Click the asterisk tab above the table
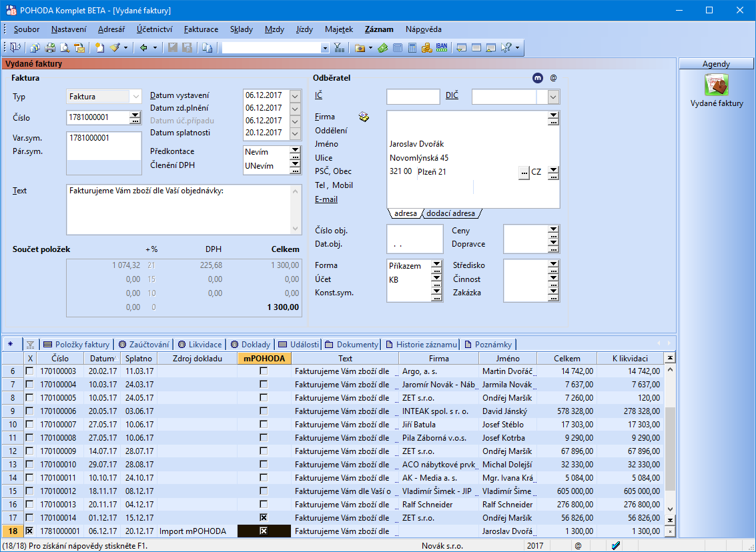 pyautogui.click(x=11, y=345)
